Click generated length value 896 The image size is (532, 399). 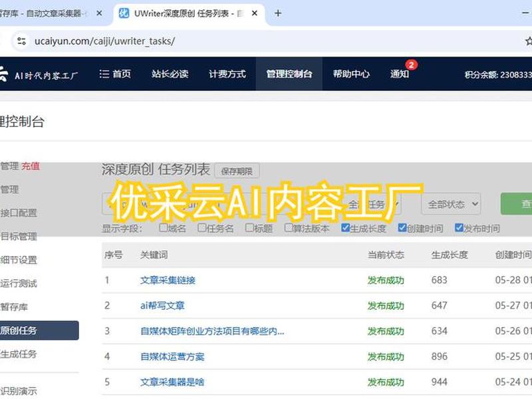click(440, 356)
